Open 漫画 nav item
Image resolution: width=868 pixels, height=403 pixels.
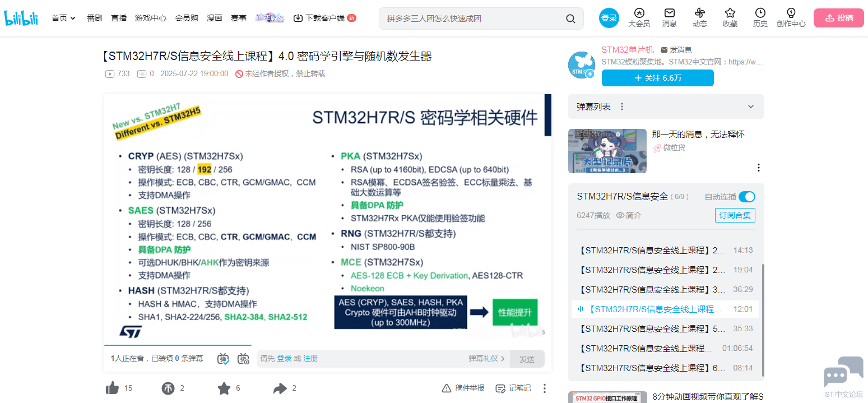click(215, 18)
